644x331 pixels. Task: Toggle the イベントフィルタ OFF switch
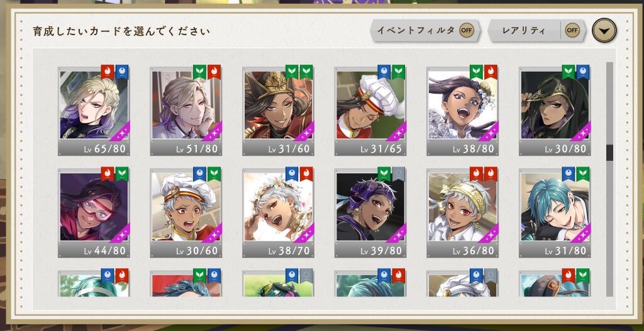pyautogui.click(x=466, y=30)
